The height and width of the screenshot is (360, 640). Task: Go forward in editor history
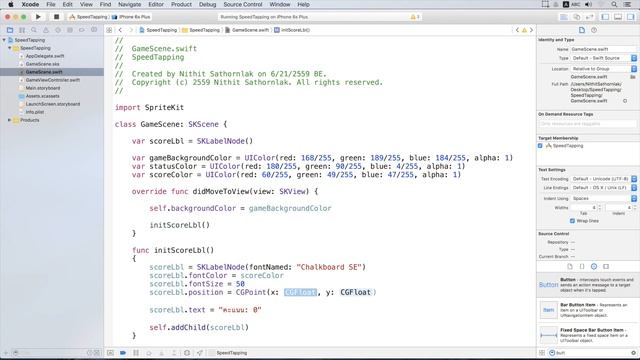point(131,30)
